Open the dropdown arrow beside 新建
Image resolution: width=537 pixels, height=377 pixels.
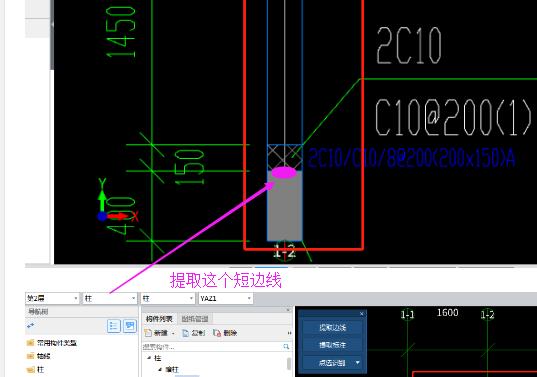pyautogui.click(x=173, y=333)
